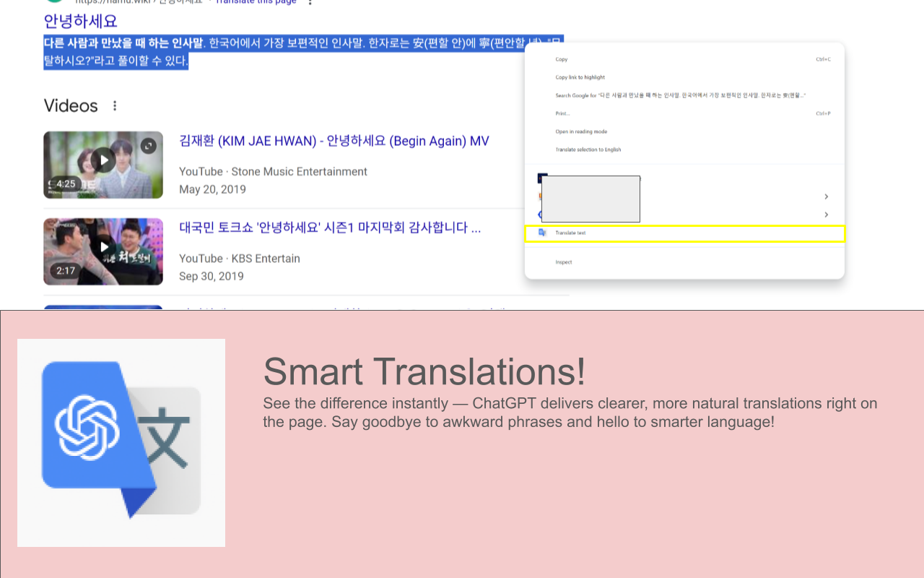
Task: Click the Videos section heading
Action: [x=71, y=105]
